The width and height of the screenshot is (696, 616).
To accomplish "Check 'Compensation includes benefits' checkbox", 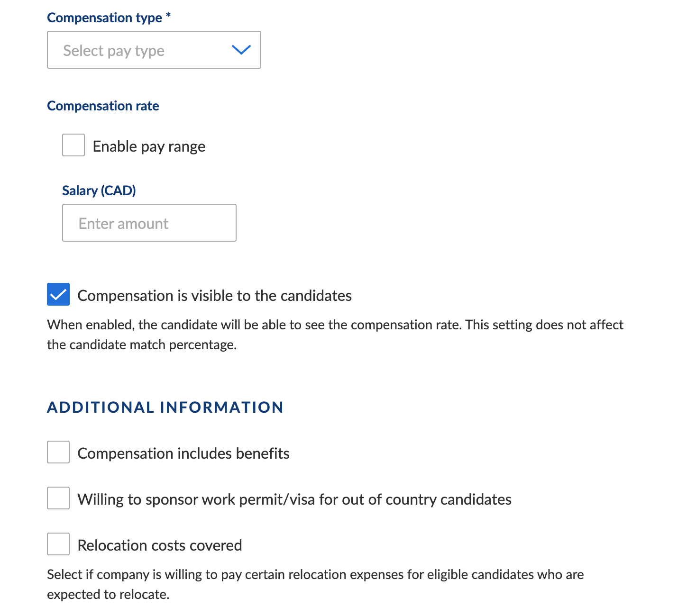I will (58, 452).
